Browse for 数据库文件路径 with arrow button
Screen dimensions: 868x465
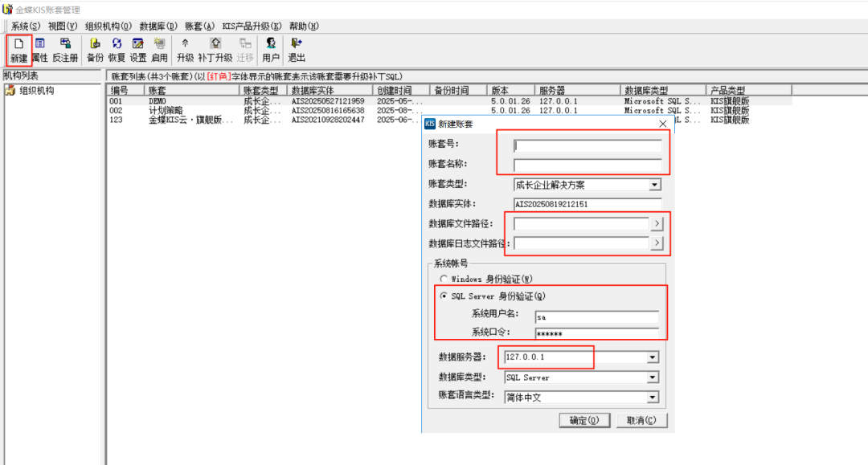click(657, 224)
